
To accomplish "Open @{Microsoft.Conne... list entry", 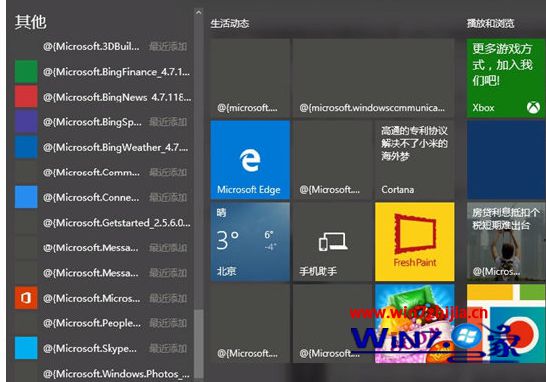I will tap(103, 197).
